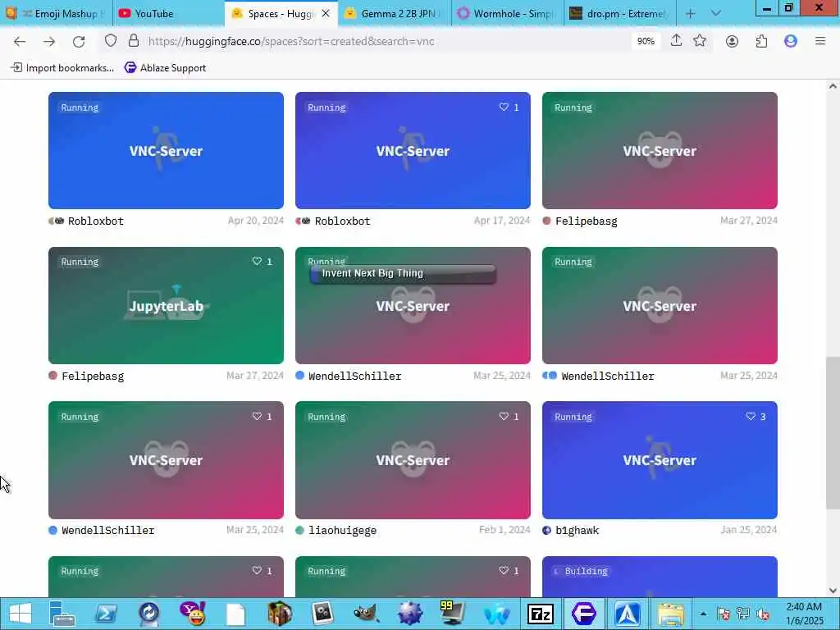
Task: Click the Felipebasg author under VNC-Server card
Action: pos(586,221)
